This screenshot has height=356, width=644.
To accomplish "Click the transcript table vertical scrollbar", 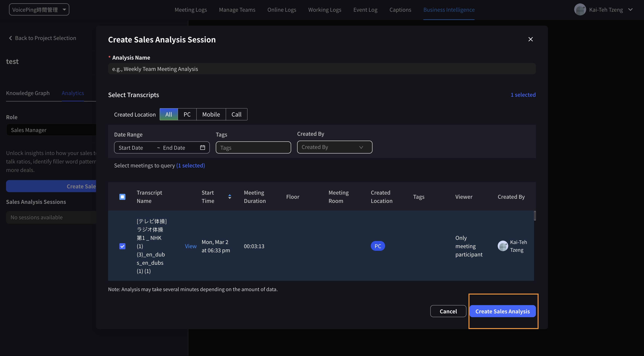I will 535,216.
